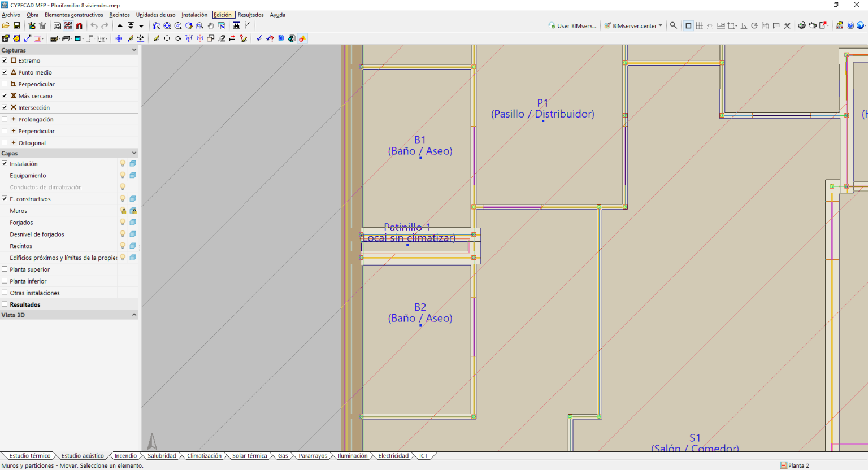This screenshot has width=868, height=470.
Task: Select the P1 Pasillo / Distribuidor label
Action: point(542,108)
